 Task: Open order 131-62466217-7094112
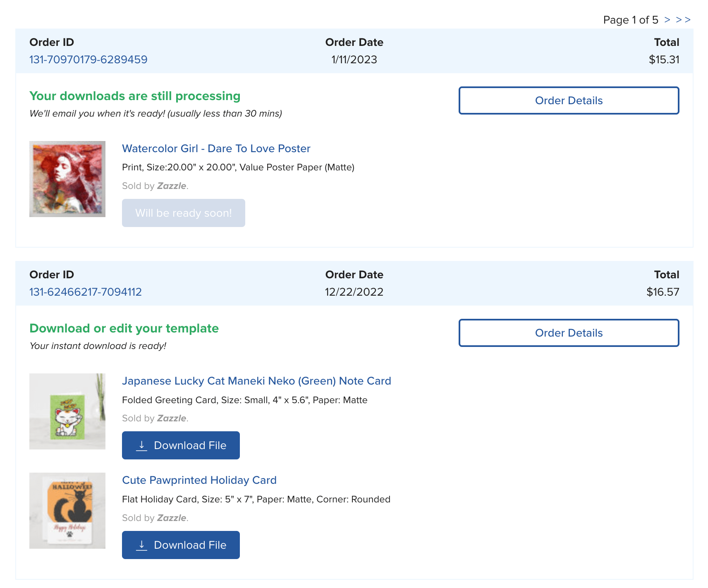pyautogui.click(x=85, y=292)
